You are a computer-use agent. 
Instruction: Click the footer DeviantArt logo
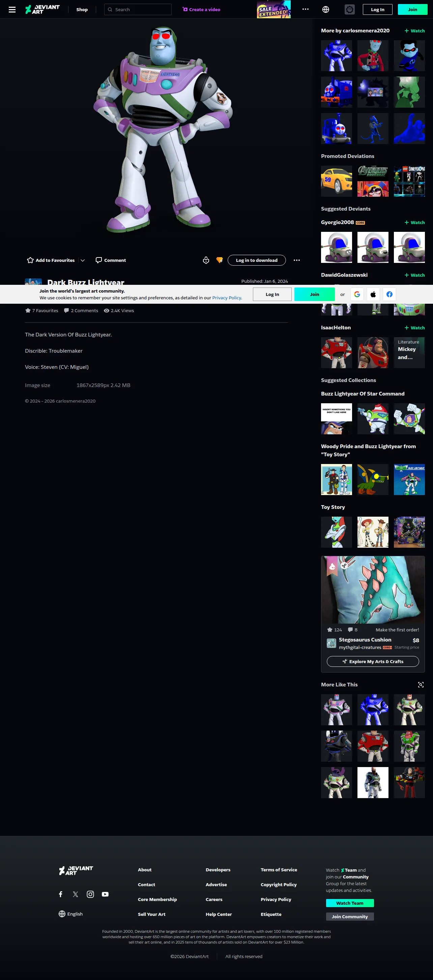tap(76, 870)
